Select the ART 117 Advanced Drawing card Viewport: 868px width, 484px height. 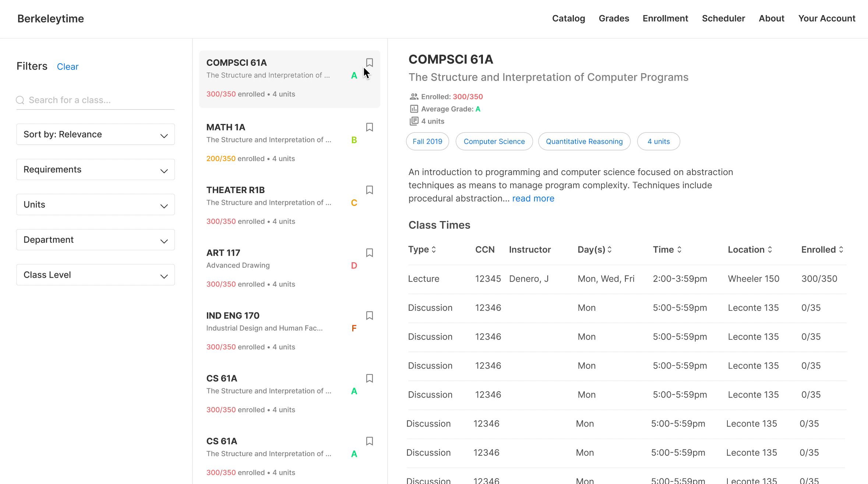290,269
